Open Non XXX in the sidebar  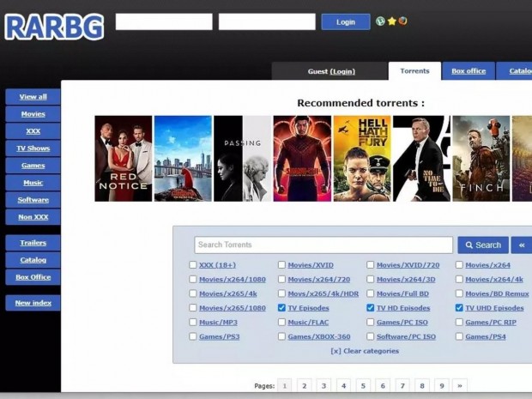click(x=33, y=217)
